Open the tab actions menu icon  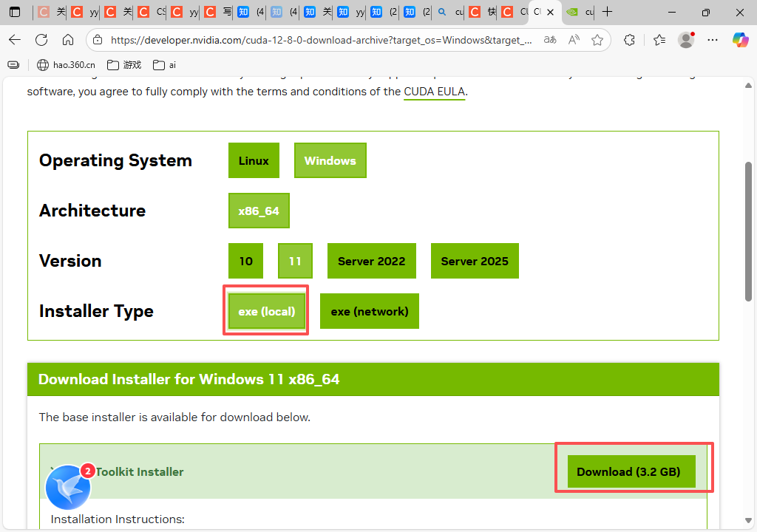[15, 12]
